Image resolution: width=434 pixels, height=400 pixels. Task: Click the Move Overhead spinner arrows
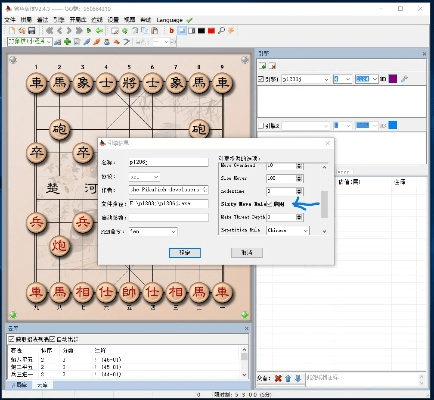tap(299, 166)
